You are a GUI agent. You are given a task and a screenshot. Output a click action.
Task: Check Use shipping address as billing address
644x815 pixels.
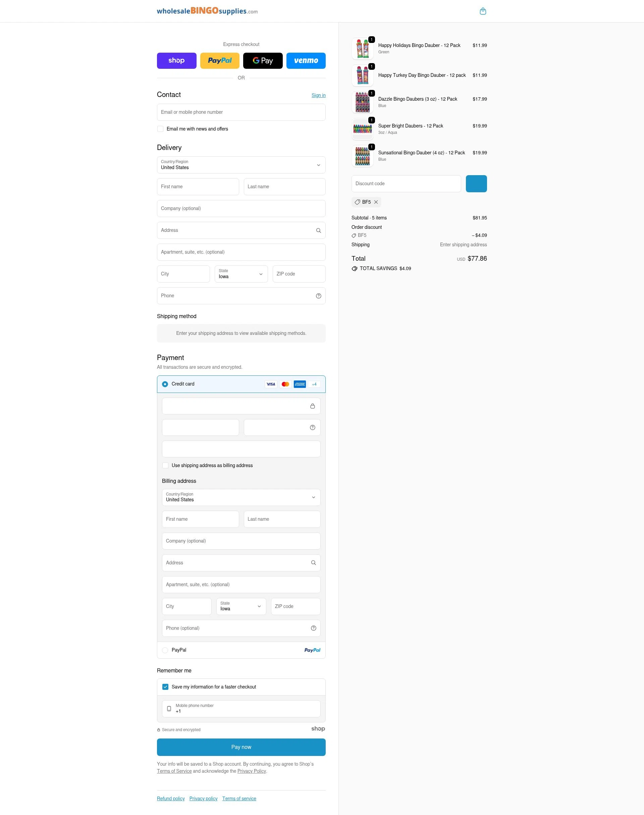pos(165,465)
